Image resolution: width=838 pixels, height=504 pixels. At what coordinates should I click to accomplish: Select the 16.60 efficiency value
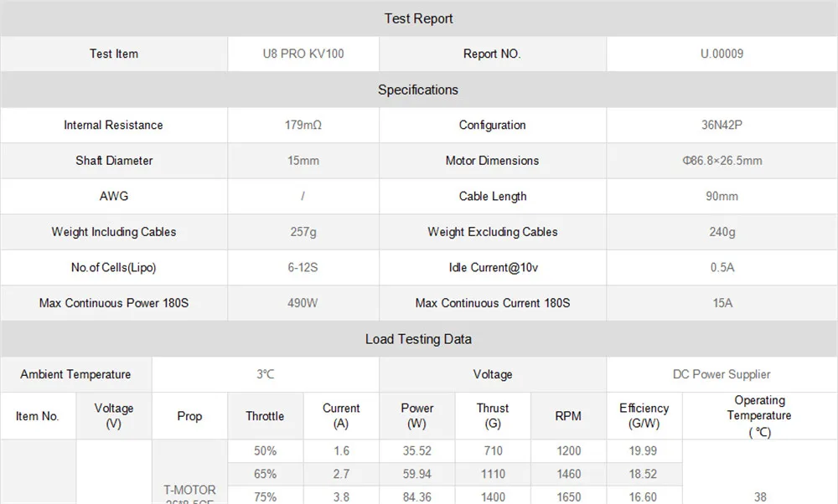click(x=643, y=497)
